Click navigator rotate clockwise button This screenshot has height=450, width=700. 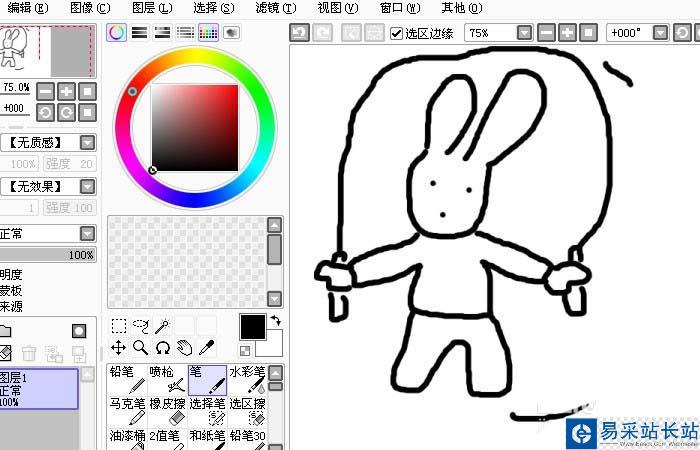coord(67,112)
